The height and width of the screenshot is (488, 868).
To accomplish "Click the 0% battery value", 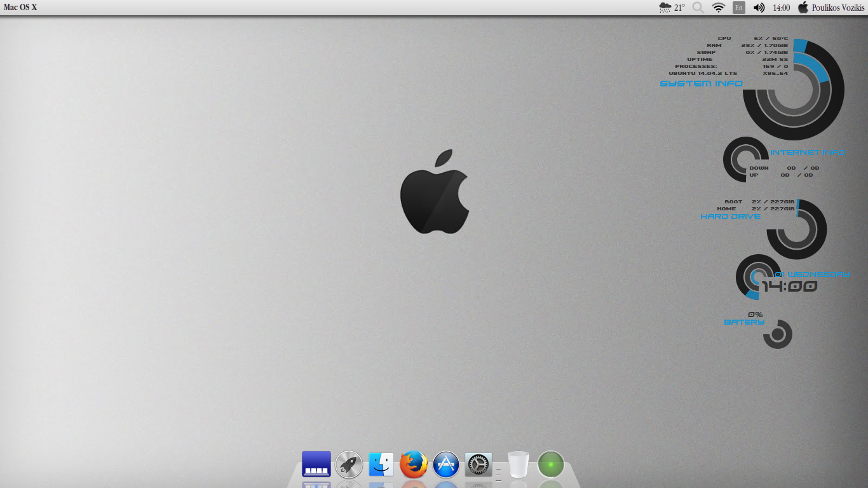I will click(756, 315).
